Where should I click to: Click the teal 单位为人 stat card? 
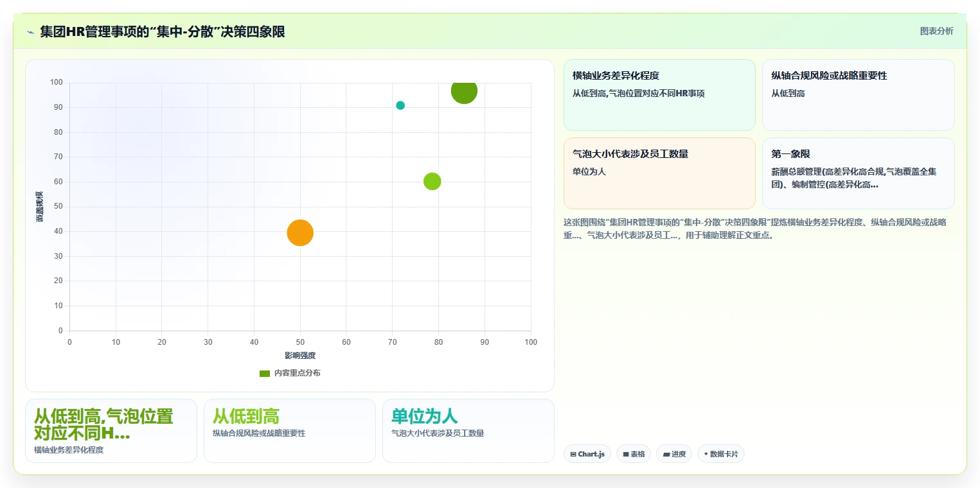pos(468,431)
